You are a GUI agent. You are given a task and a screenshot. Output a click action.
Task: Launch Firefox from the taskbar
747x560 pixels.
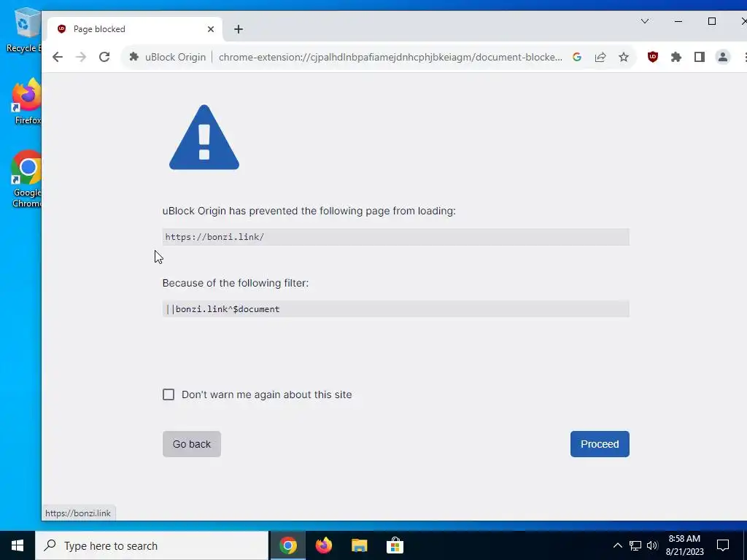[323, 545]
